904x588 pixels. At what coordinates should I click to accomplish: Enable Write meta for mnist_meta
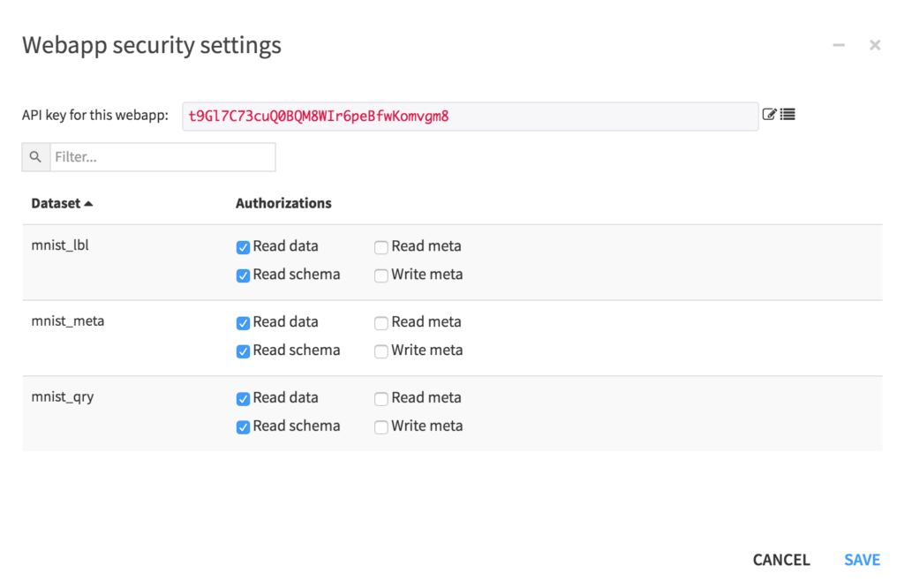(380, 351)
